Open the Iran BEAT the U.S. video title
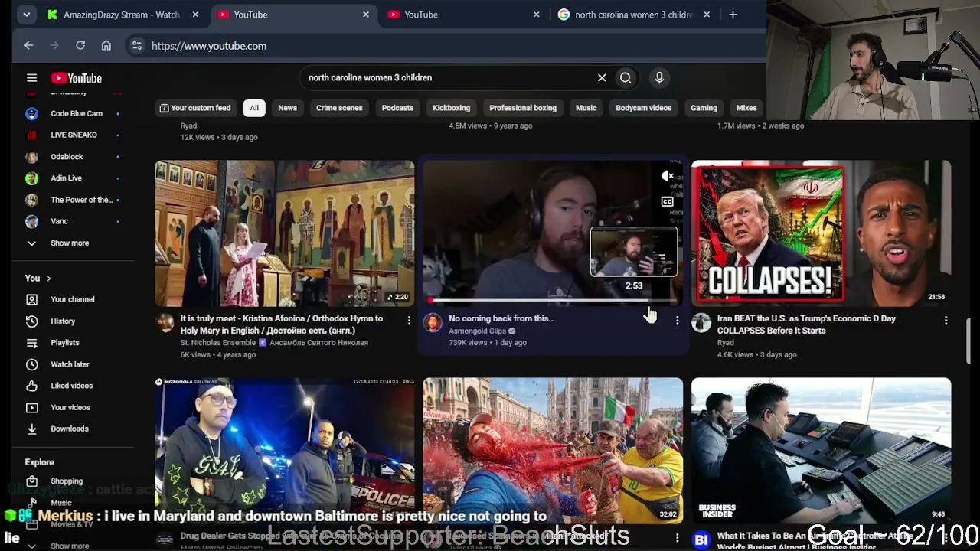 tap(806, 324)
